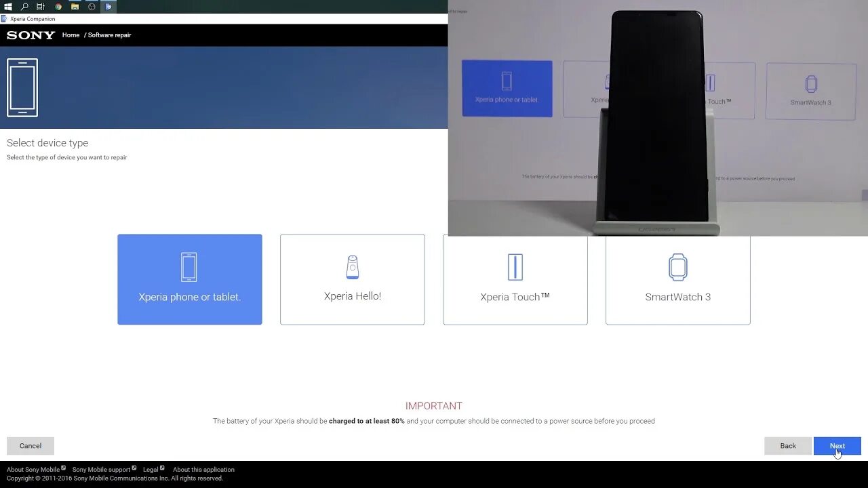868x488 pixels.
Task: Click the Xperia Hello! robot icon
Action: [x=353, y=267]
